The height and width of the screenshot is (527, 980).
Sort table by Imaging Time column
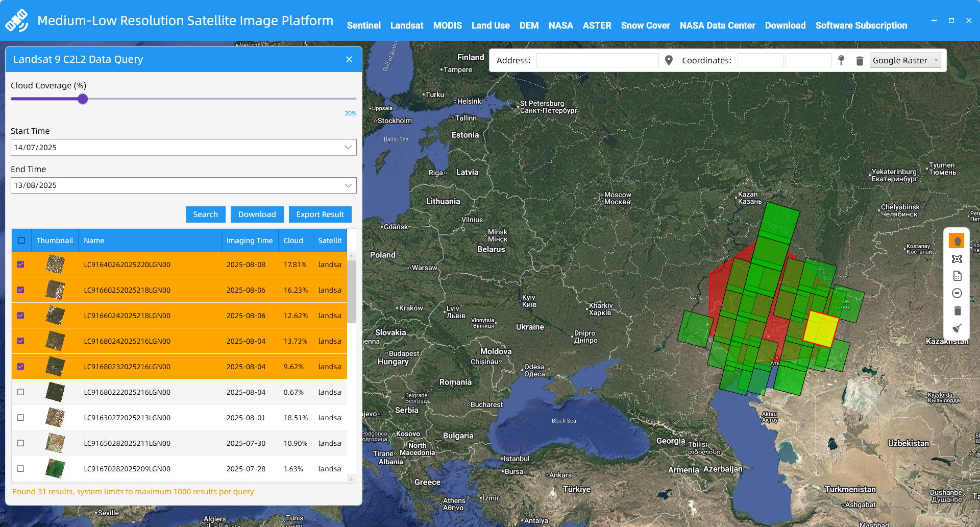pyautogui.click(x=250, y=241)
